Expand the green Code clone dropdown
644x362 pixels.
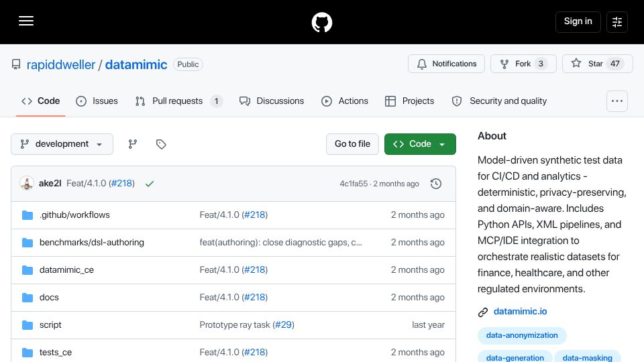point(420,144)
